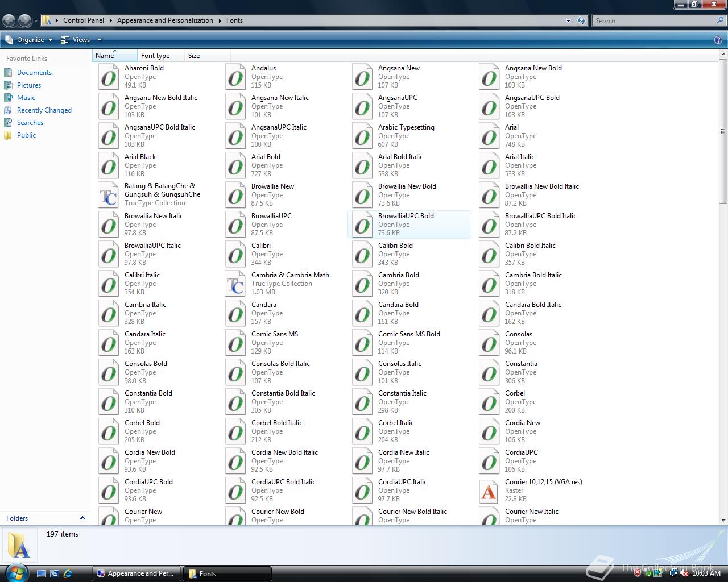Select Cambria & Cambria Math collection icon
Screen dimensions: 728x582
pyautogui.click(x=235, y=284)
